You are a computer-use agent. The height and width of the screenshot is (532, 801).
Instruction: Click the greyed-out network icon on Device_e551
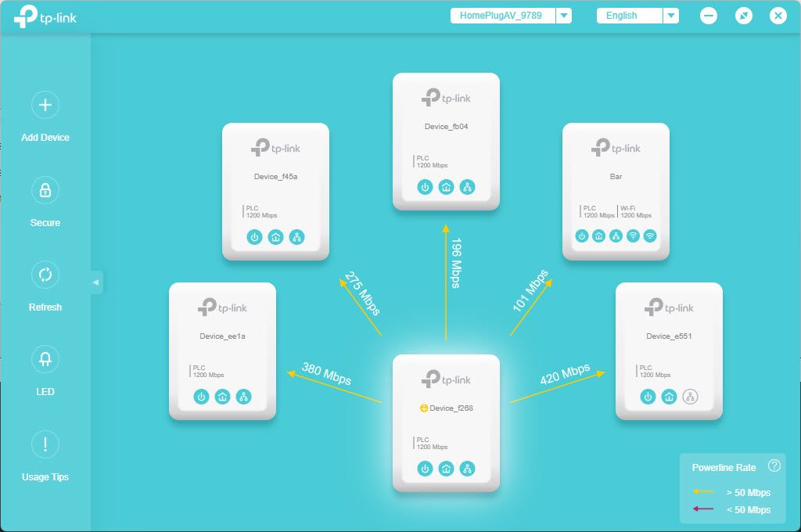coord(690,397)
